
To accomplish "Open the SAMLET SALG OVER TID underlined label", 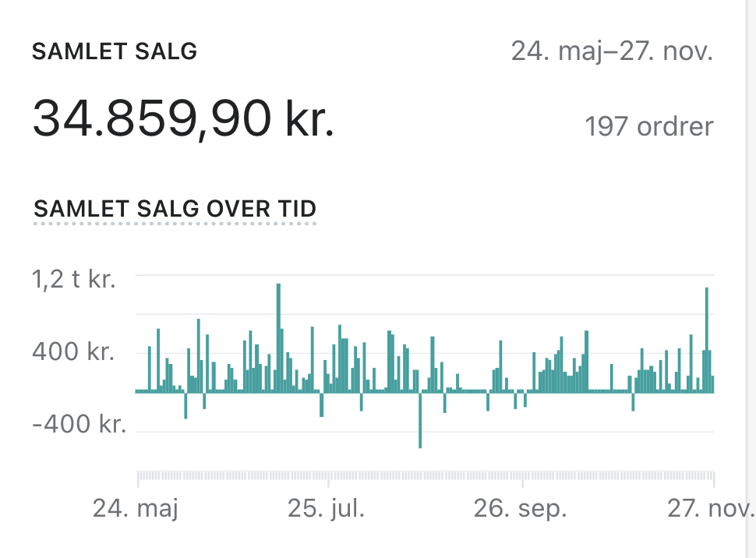I will click(175, 209).
